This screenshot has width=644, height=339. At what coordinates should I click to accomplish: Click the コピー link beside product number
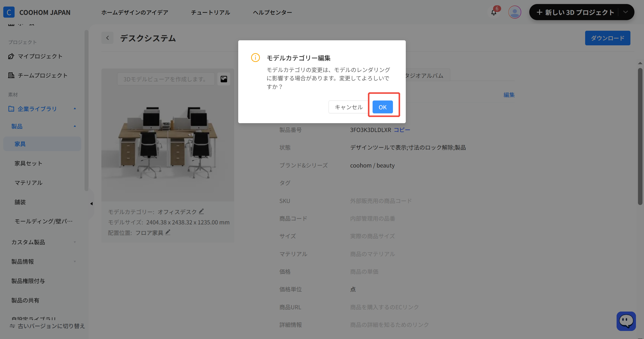402,130
